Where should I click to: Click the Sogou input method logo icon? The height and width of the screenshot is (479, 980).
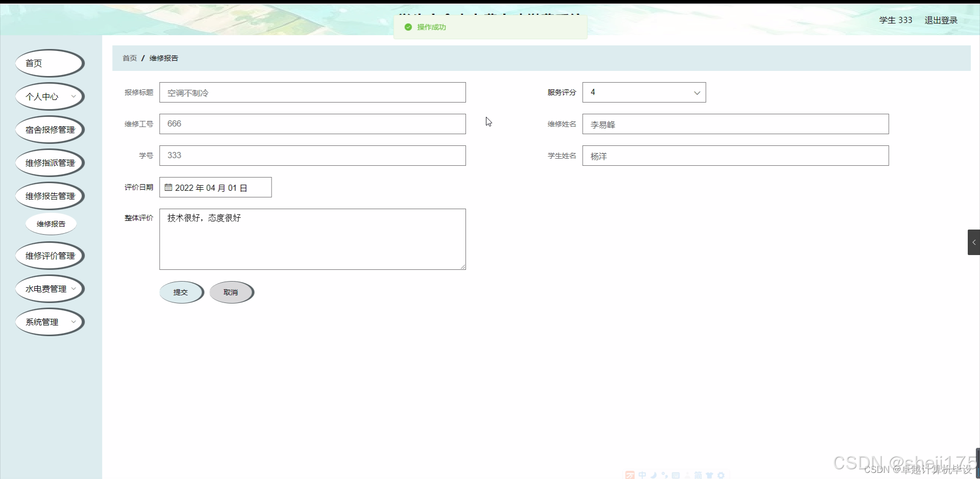(x=630, y=475)
